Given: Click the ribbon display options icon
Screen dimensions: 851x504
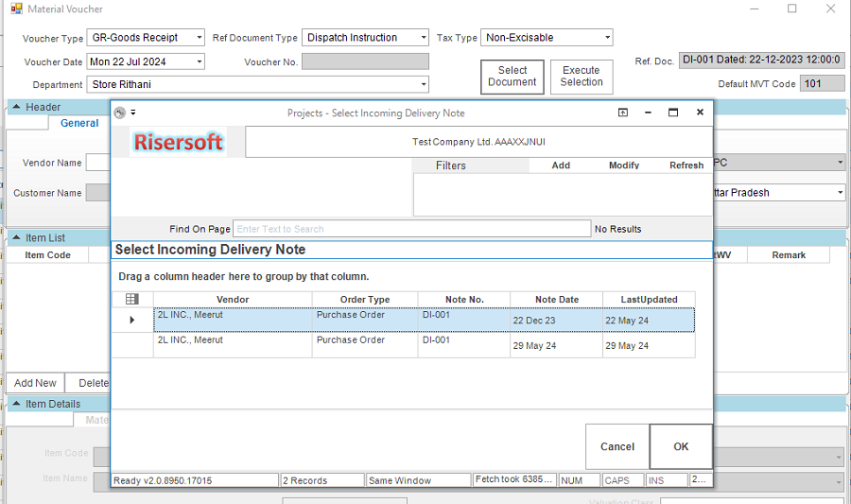Looking at the screenshot, I should pyautogui.click(x=623, y=113).
